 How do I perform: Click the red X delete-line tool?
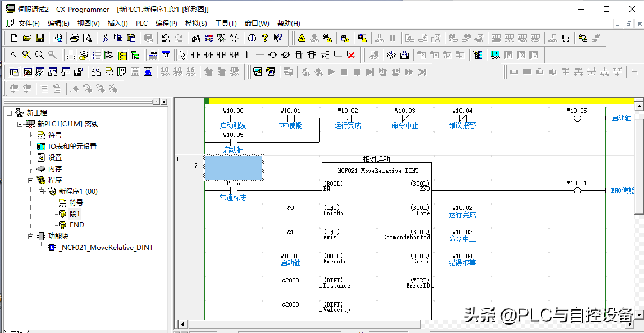[x=351, y=55]
